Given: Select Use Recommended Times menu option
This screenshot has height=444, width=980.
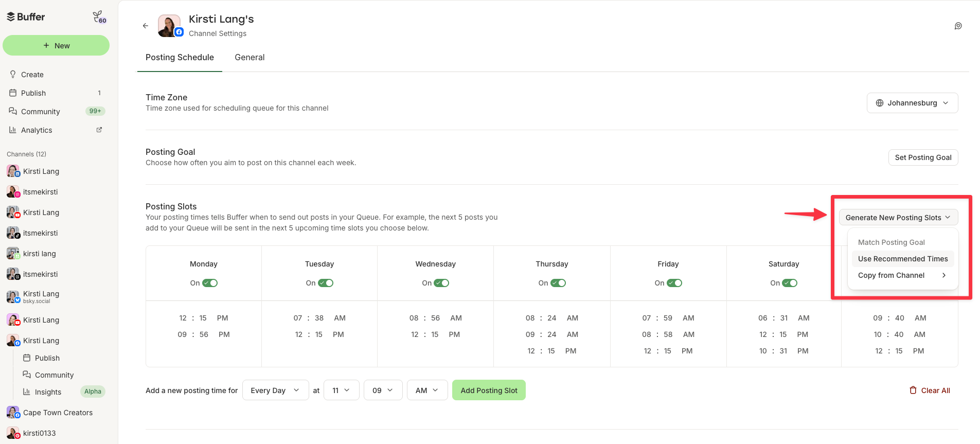Looking at the screenshot, I should point(902,259).
